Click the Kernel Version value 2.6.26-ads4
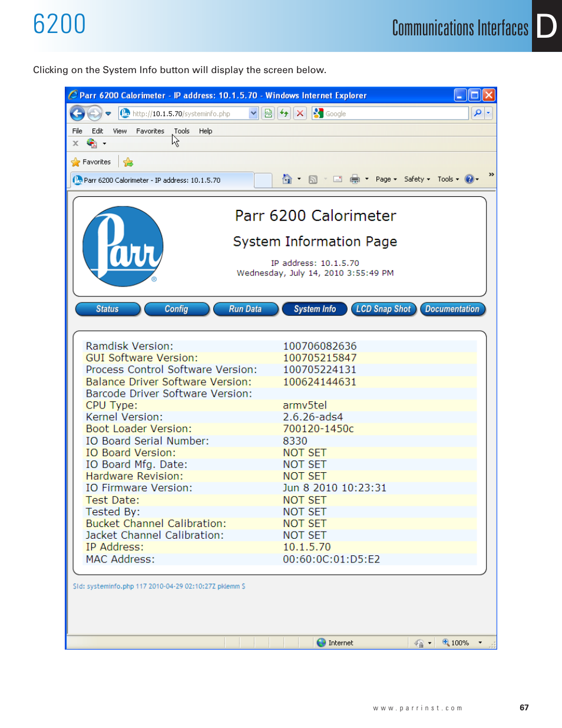The width and height of the screenshot is (562, 728). tap(313, 417)
